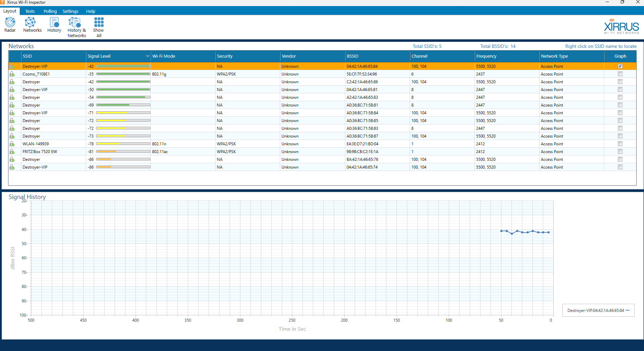Click BSSID cell A0:36:BC:71:5B:87
This screenshot has height=351, width=644.
coord(377,136)
